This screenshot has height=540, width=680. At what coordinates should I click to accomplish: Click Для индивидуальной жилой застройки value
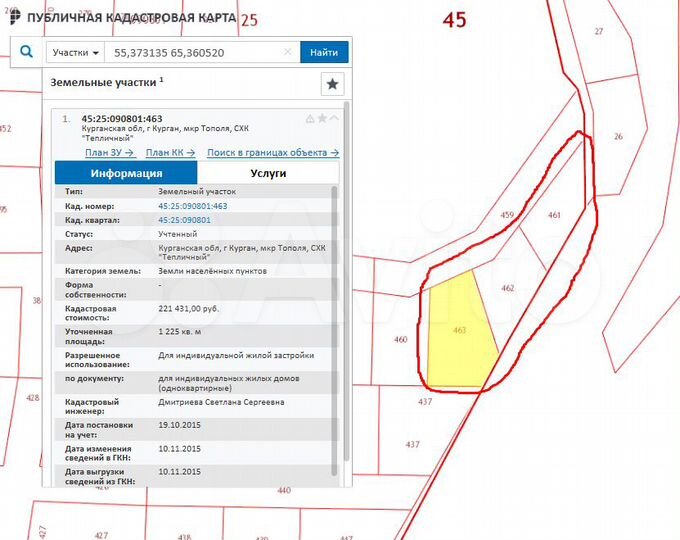(236, 355)
